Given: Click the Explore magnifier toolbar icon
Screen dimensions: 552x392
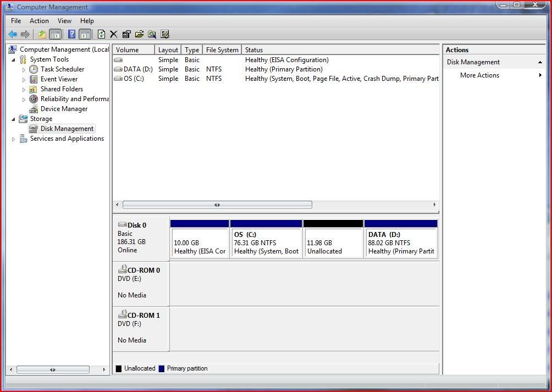Looking at the screenshot, I should tap(152, 34).
